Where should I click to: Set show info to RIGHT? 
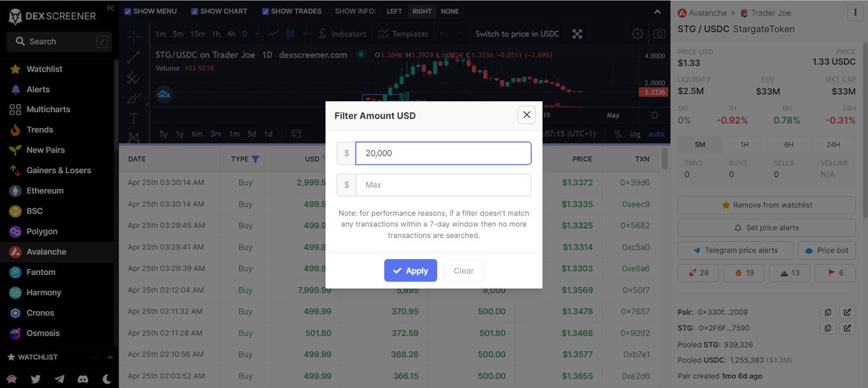tap(422, 11)
